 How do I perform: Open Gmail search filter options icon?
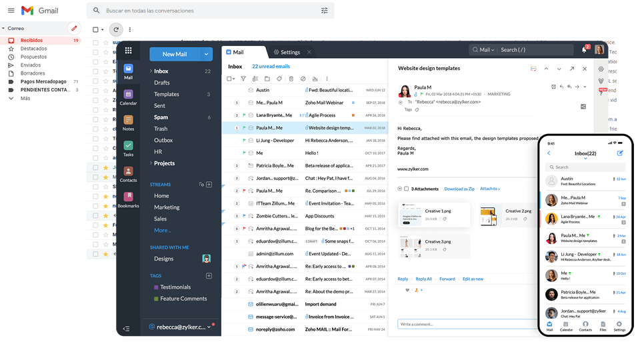click(x=325, y=11)
